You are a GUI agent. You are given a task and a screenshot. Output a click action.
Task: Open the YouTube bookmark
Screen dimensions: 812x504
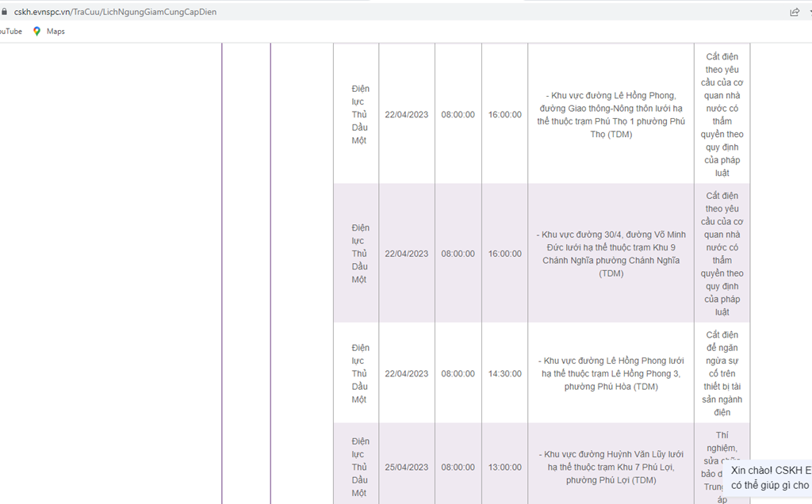[10, 31]
